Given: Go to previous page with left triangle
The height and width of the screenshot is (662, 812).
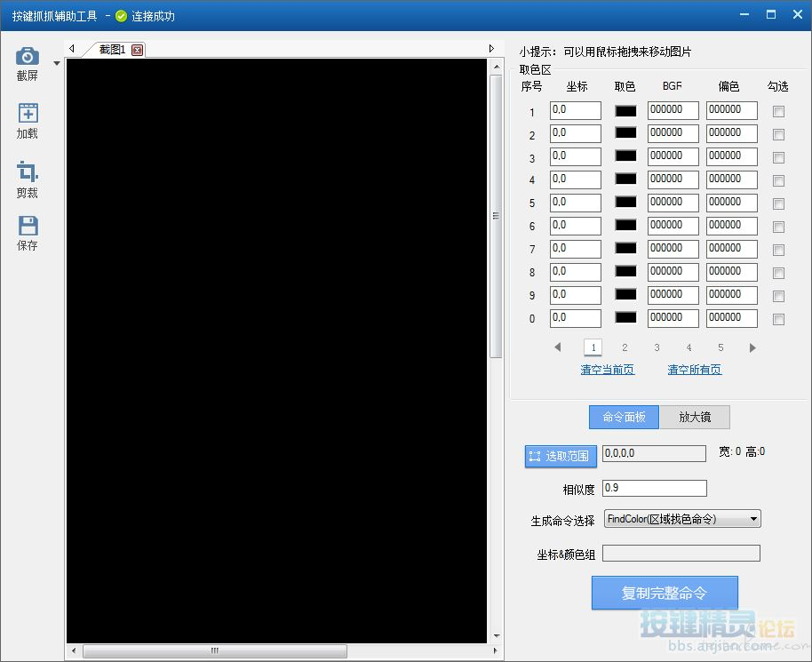Looking at the screenshot, I should (x=558, y=347).
